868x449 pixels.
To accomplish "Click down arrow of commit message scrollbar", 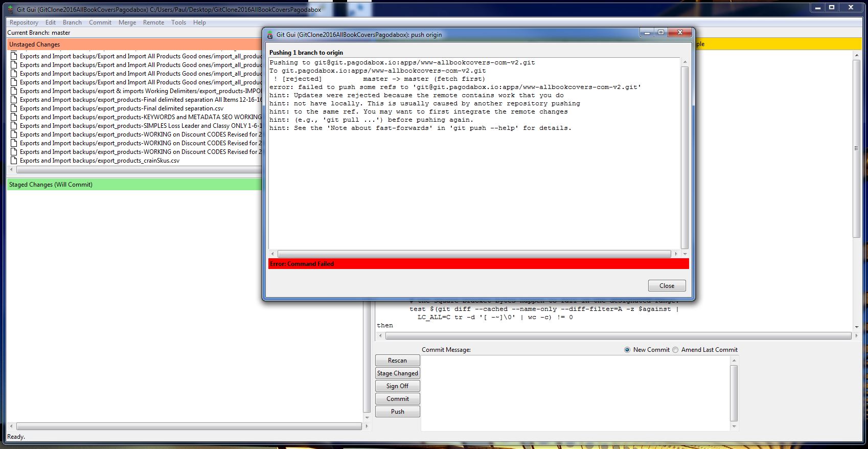I will click(734, 426).
